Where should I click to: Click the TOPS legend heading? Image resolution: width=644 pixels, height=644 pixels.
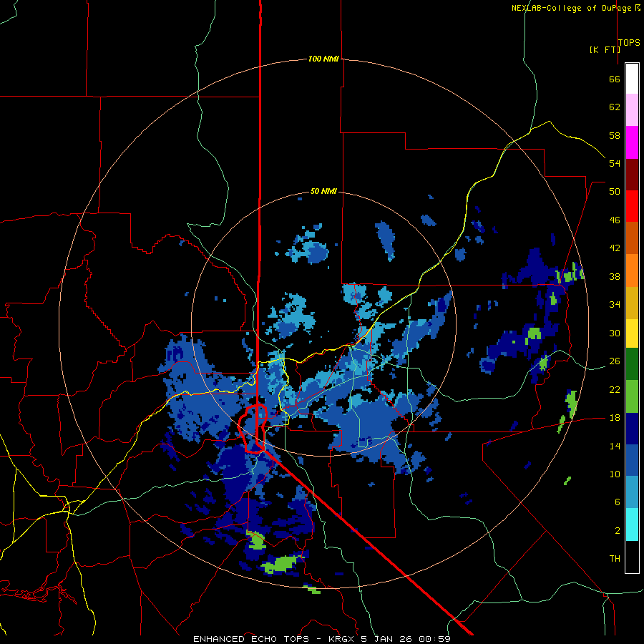point(629,42)
